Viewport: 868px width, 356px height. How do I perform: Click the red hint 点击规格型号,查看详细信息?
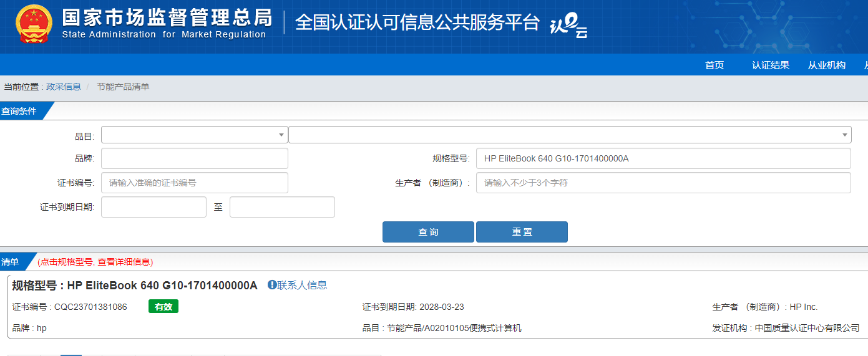point(95,262)
